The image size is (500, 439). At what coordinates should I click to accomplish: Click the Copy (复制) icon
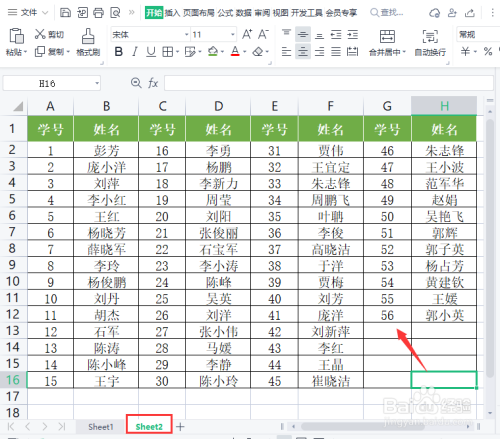pyautogui.click(x=40, y=52)
